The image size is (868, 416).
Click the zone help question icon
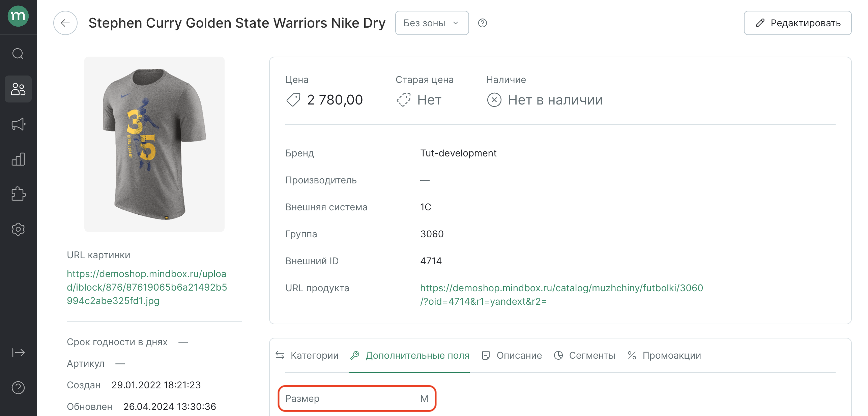[x=483, y=23]
